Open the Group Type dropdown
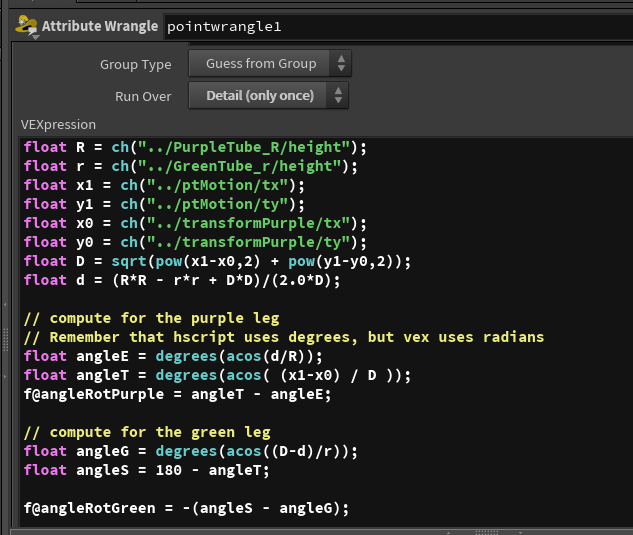633x535 pixels. point(270,64)
